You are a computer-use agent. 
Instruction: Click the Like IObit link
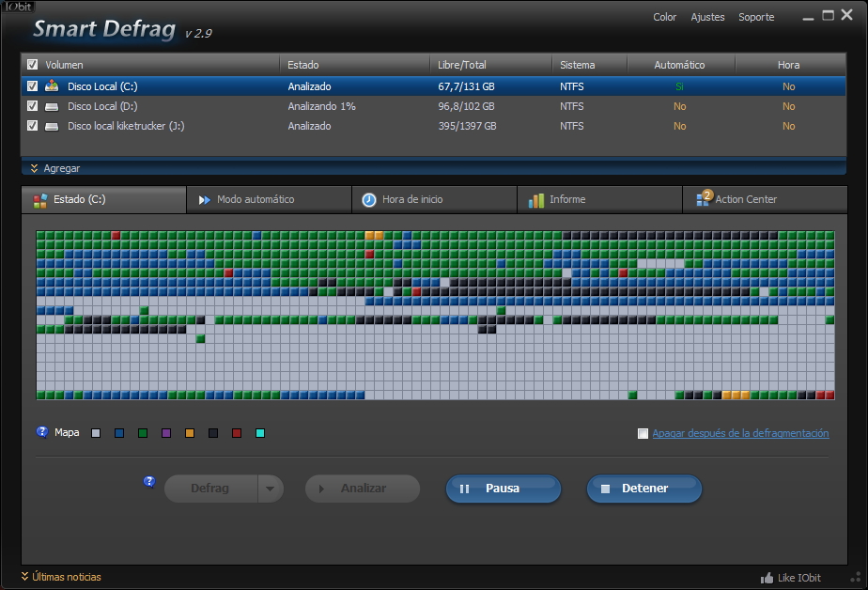point(799,578)
